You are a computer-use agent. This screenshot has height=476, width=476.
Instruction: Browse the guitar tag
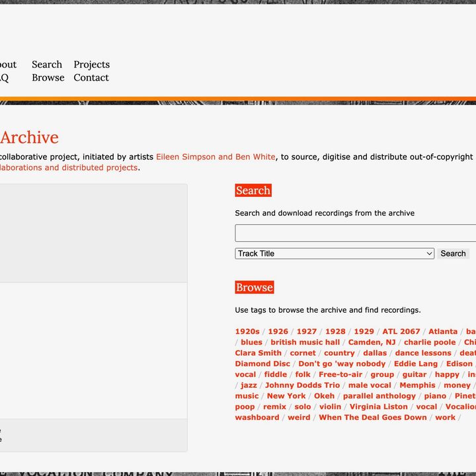tap(415, 375)
